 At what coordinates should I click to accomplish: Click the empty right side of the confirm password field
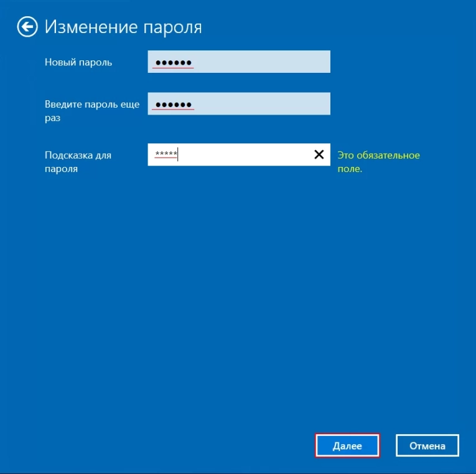pos(280,104)
